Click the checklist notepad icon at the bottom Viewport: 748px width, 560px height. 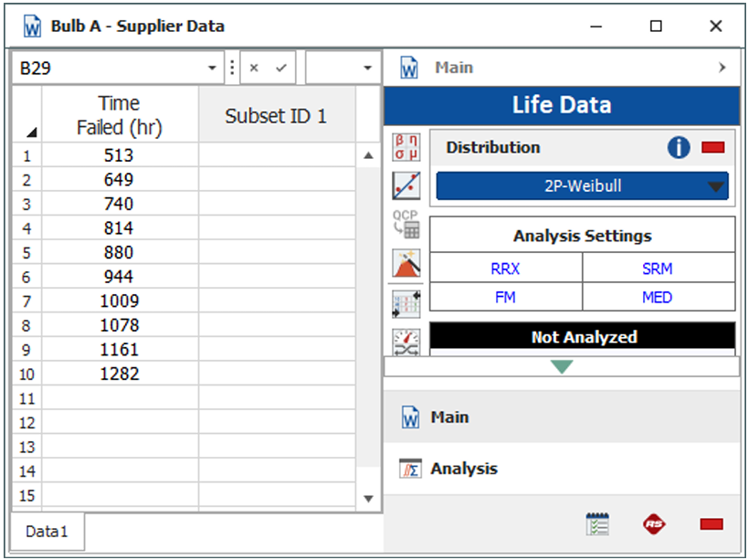[x=597, y=524]
